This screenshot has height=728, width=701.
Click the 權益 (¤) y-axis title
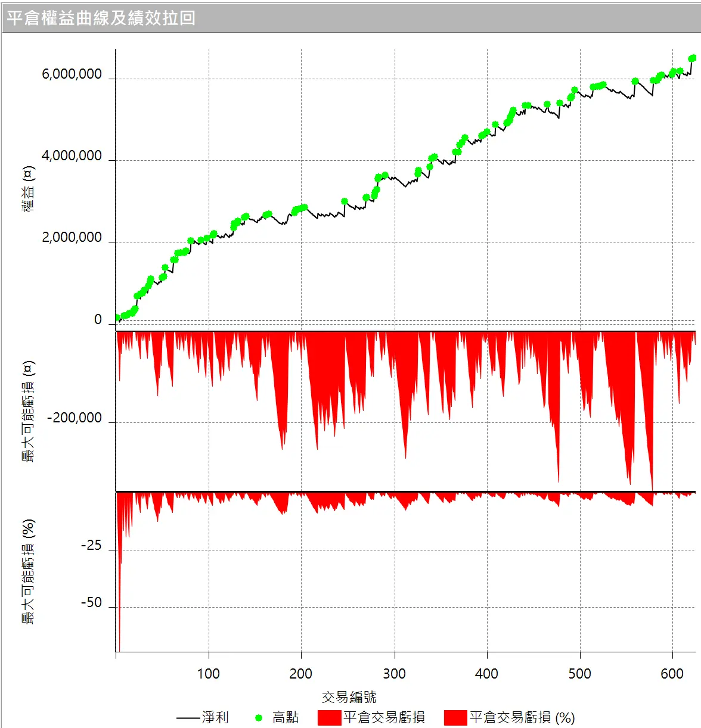click(28, 189)
